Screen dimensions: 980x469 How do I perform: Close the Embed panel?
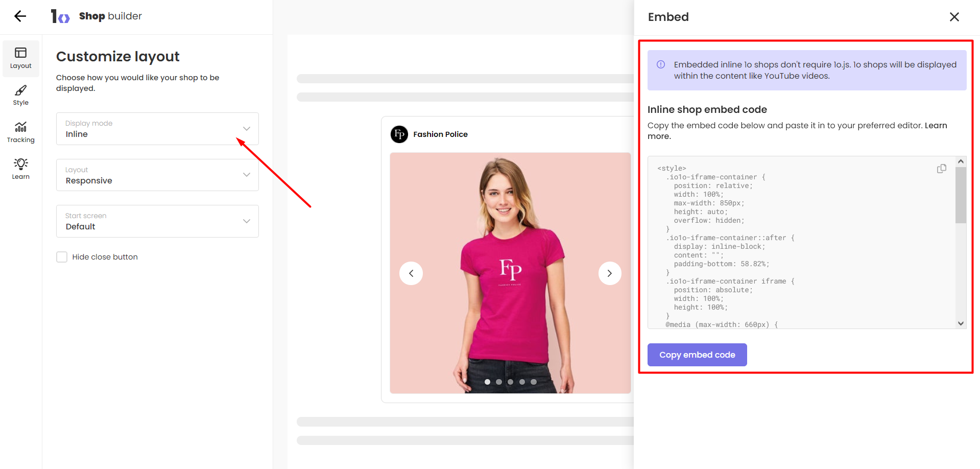coord(954,17)
